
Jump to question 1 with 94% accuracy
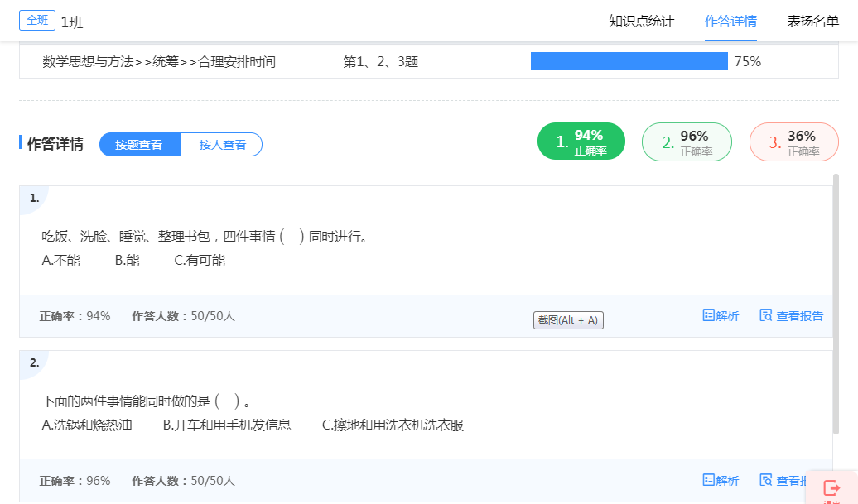(581, 142)
